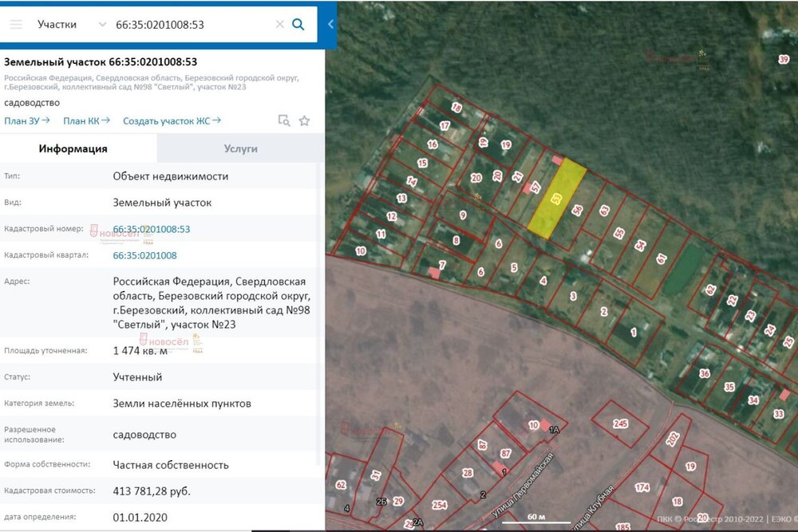Open cadastral quarter 66:35:0201008 link

click(145, 256)
